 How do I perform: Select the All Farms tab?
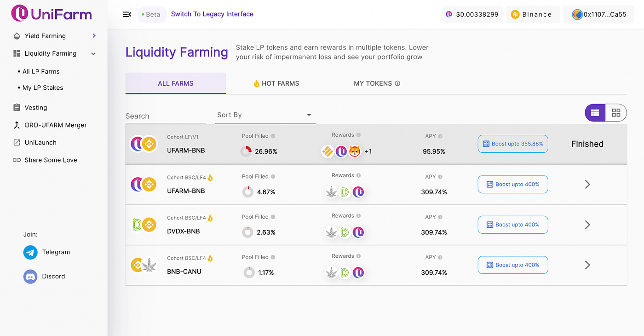[x=176, y=83]
